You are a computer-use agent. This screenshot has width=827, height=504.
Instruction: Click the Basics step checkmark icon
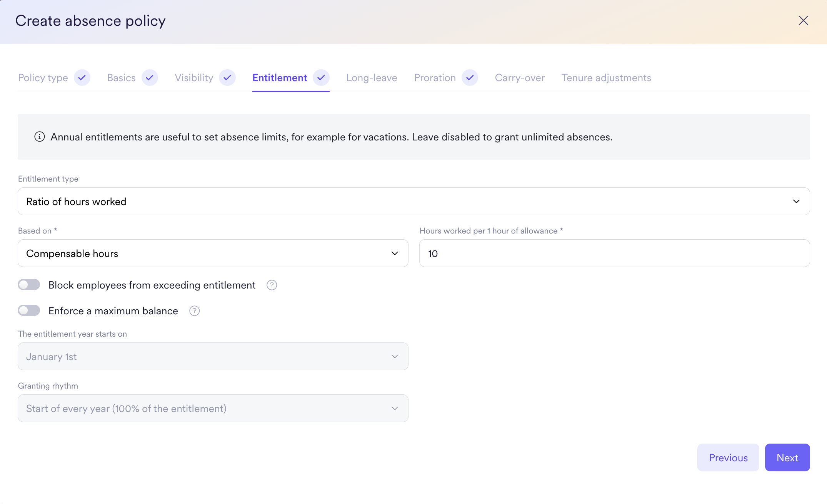(x=150, y=78)
